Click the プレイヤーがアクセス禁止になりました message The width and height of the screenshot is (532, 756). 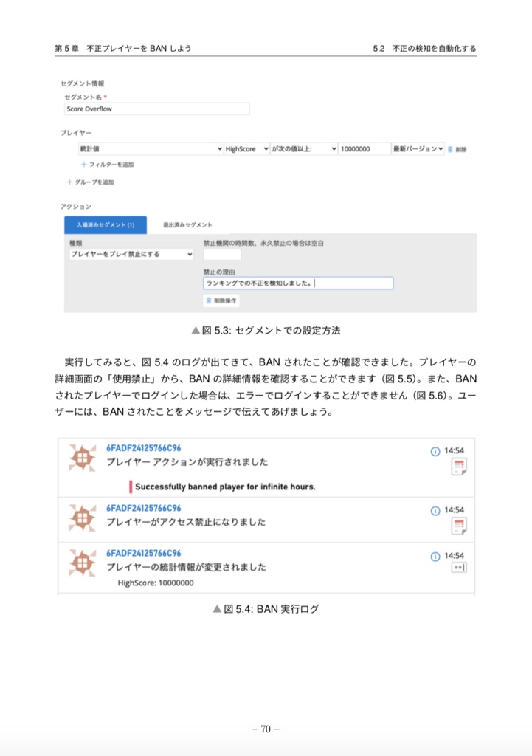point(186,522)
